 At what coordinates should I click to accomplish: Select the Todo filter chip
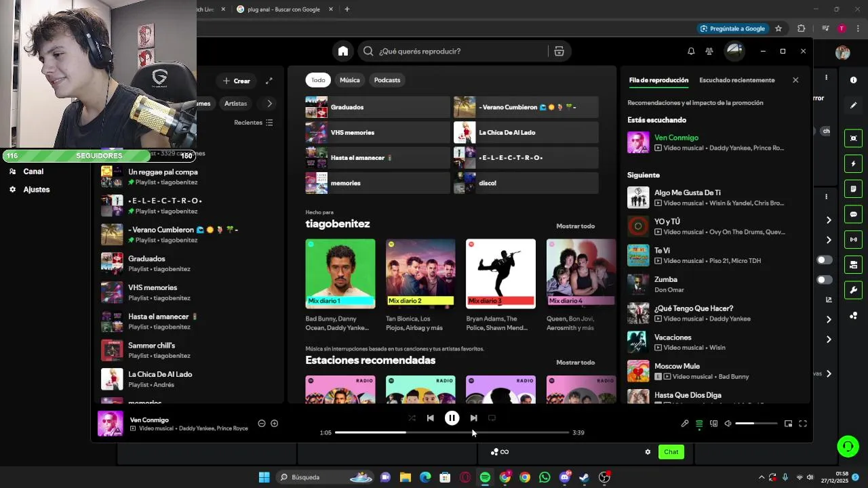[318, 80]
